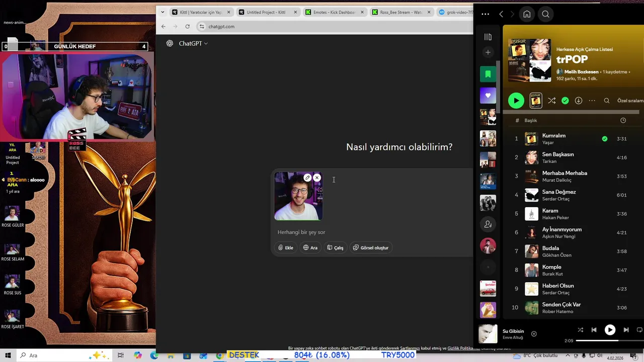Viewport: 644px width, 362px height.
Task: Open Spotify three-dots menu at top
Action: pos(485,14)
